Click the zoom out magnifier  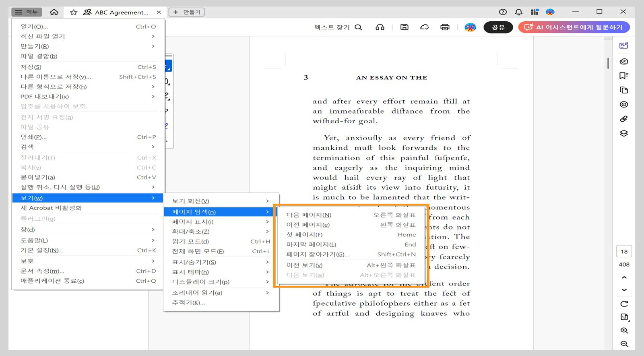tap(624, 344)
